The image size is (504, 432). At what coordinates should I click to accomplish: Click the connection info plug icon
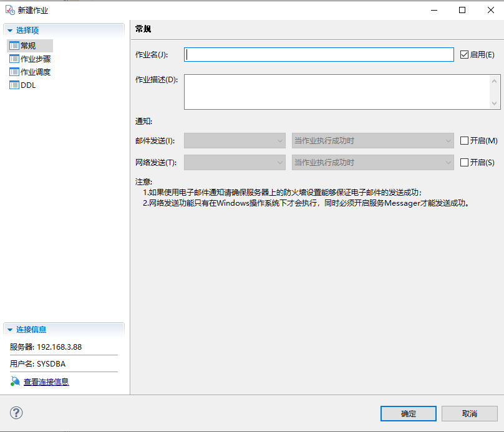[x=15, y=382]
